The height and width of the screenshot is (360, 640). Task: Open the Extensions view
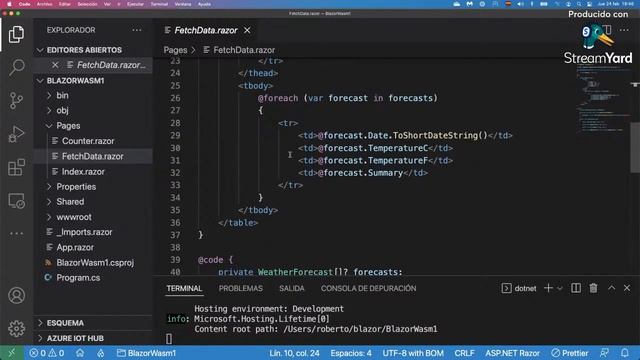point(16,167)
